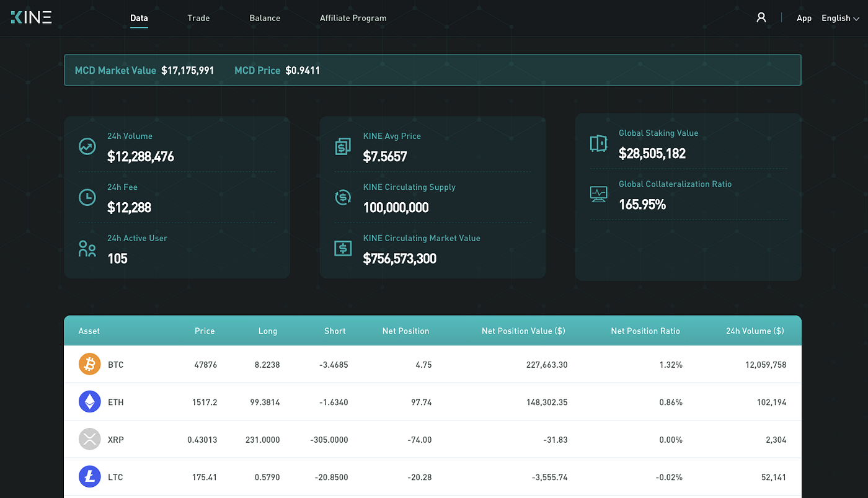This screenshot has width=868, height=498.
Task: Click the 24h Active User people icon
Action: coord(87,249)
